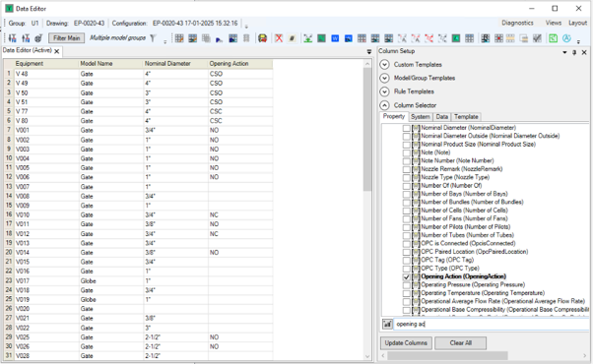Enable the Nozzle Type property checkbox
Image resolution: width=593 pixels, height=364 pixels.
coord(407,177)
